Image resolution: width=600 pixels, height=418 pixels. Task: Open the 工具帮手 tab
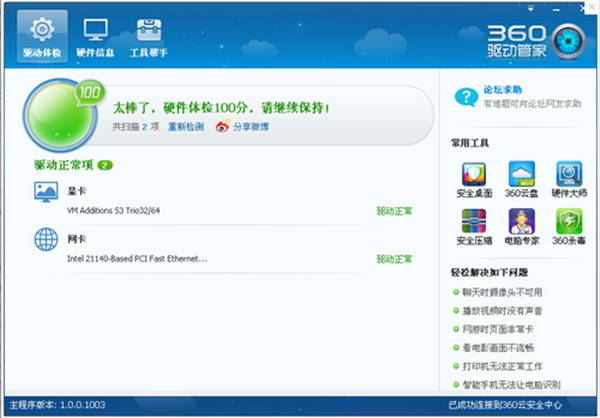click(x=148, y=36)
